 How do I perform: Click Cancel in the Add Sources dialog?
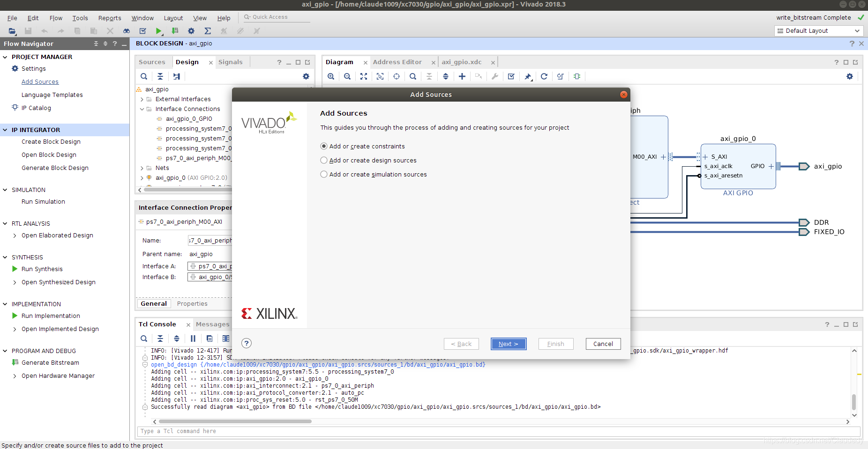point(603,344)
